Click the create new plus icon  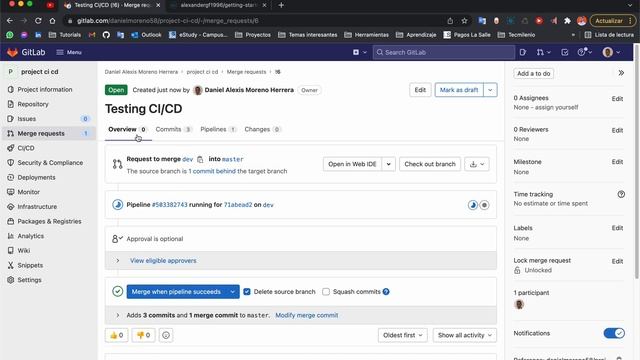(x=356, y=52)
